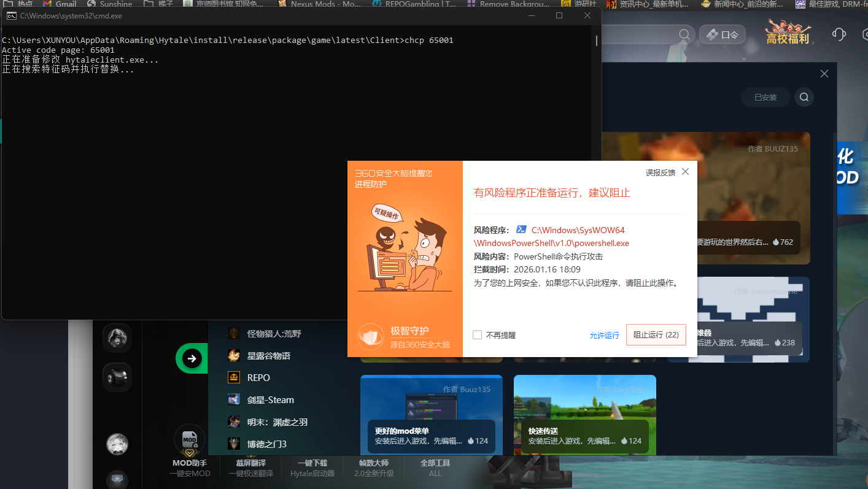The height and width of the screenshot is (489, 868).
Task: Open 误报反馈 false-positive feedback
Action: (660, 172)
